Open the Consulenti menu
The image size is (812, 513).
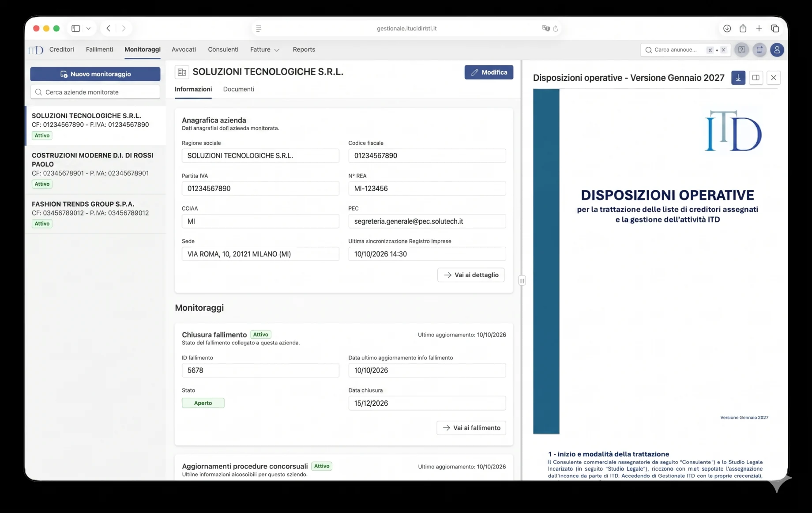pos(223,49)
